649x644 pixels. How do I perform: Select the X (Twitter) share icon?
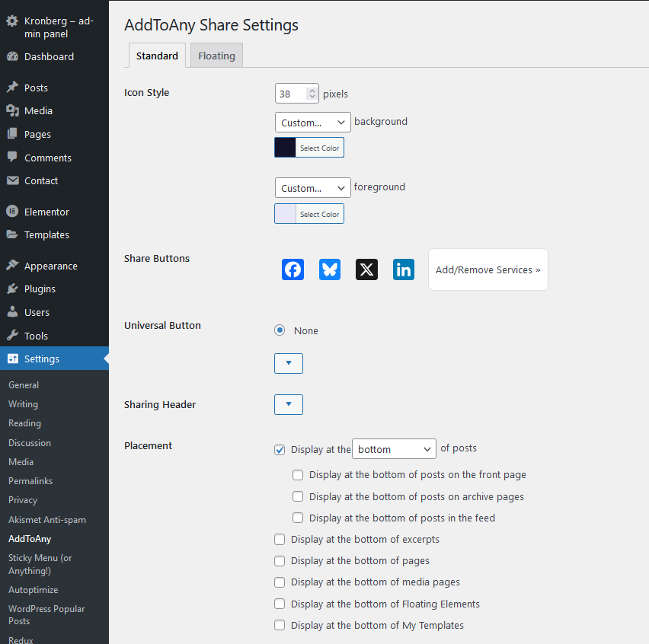coord(366,269)
